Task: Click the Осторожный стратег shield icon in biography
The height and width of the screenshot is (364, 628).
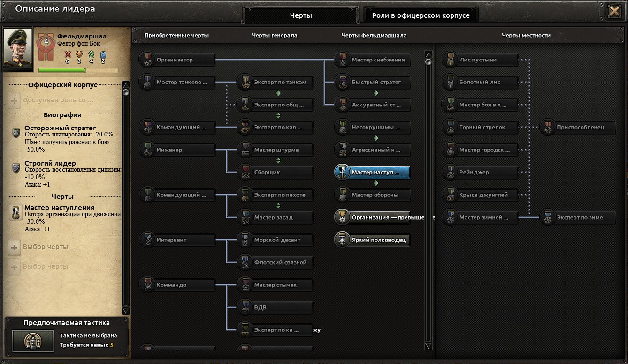Action: coord(16,133)
